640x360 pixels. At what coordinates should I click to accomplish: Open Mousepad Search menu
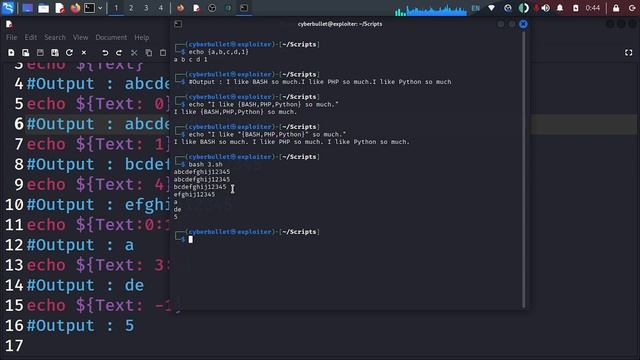coord(55,37)
